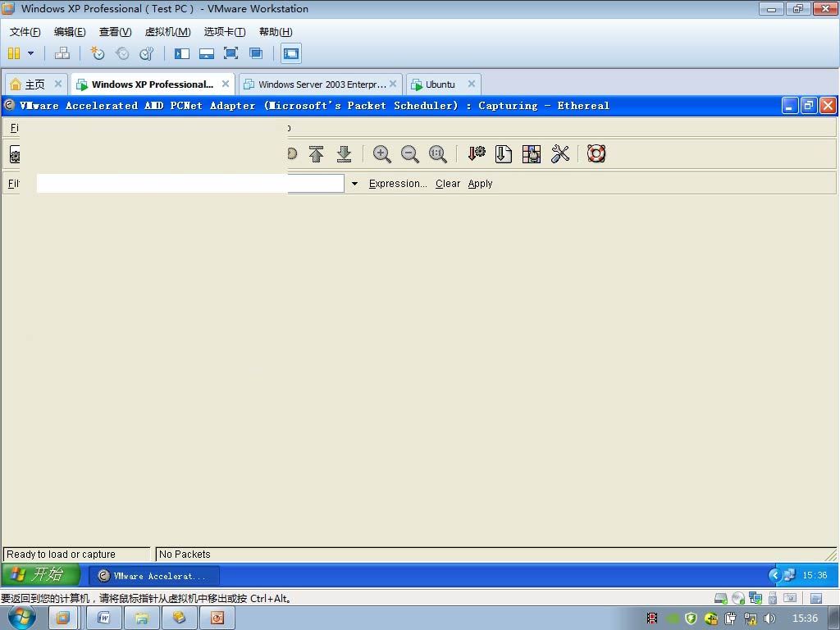The height and width of the screenshot is (630, 840).
Task: Open the 选项卡(T) menu
Action: coord(225,32)
